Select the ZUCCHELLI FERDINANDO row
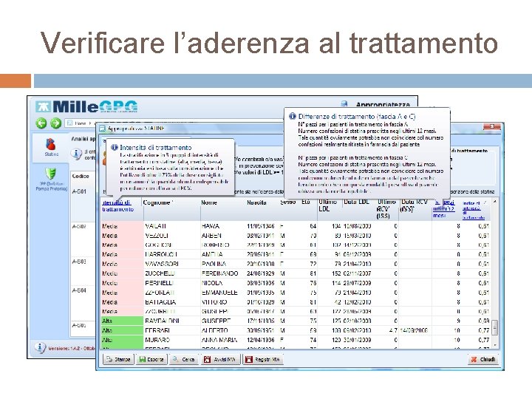The image size is (532, 399). click(296, 273)
